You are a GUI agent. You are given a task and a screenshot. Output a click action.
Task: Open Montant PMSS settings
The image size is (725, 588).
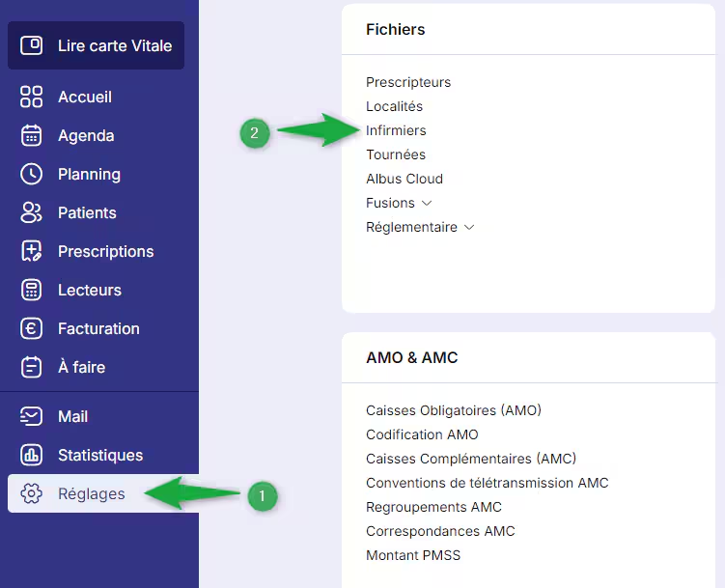click(412, 555)
